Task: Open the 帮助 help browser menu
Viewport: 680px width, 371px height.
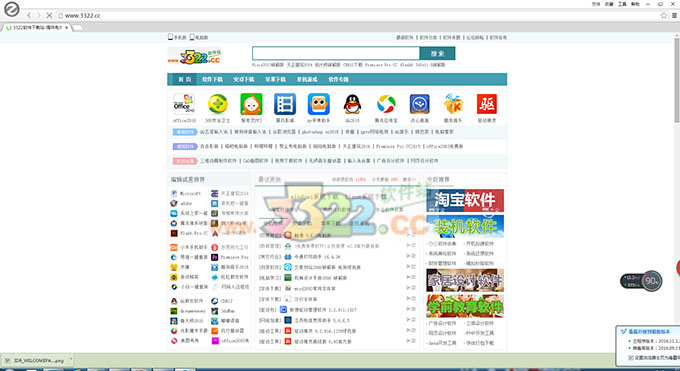Action: (635, 4)
